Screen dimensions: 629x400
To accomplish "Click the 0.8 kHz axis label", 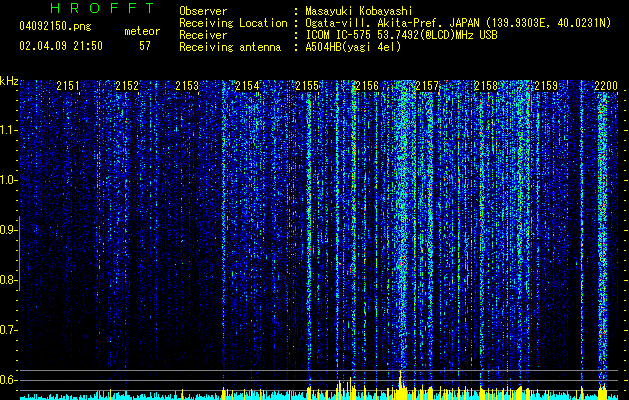I will click(x=8, y=280).
